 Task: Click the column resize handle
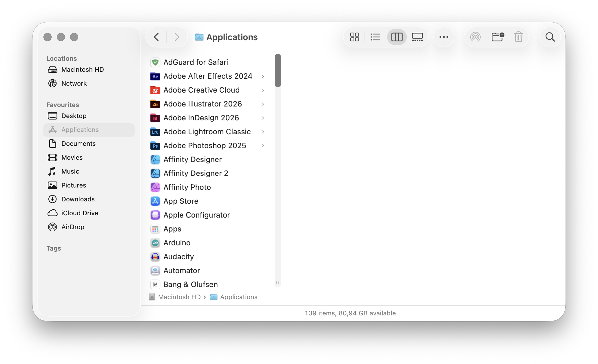[278, 283]
